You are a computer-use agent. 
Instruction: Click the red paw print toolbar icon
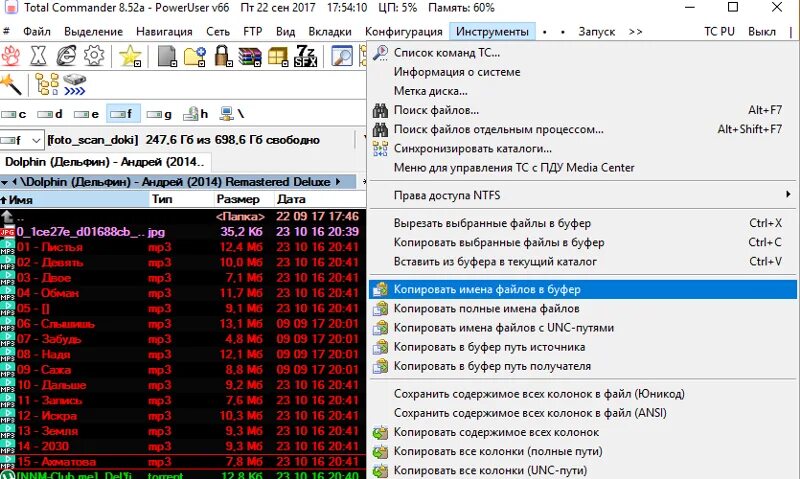(x=10, y=56)
